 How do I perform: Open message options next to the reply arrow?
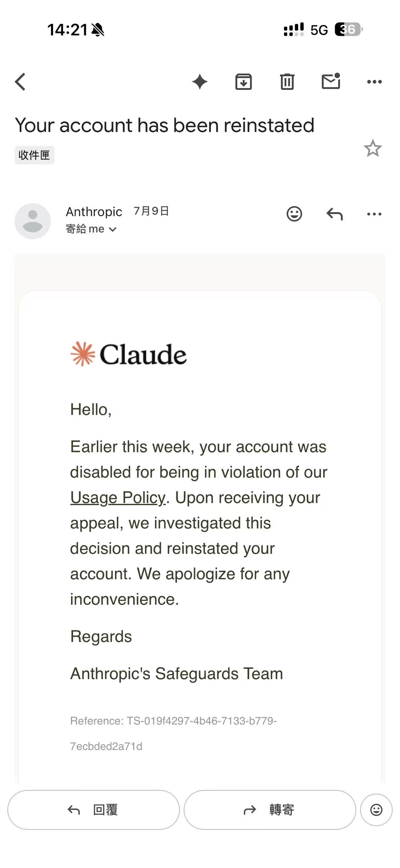tap(374, 214)
